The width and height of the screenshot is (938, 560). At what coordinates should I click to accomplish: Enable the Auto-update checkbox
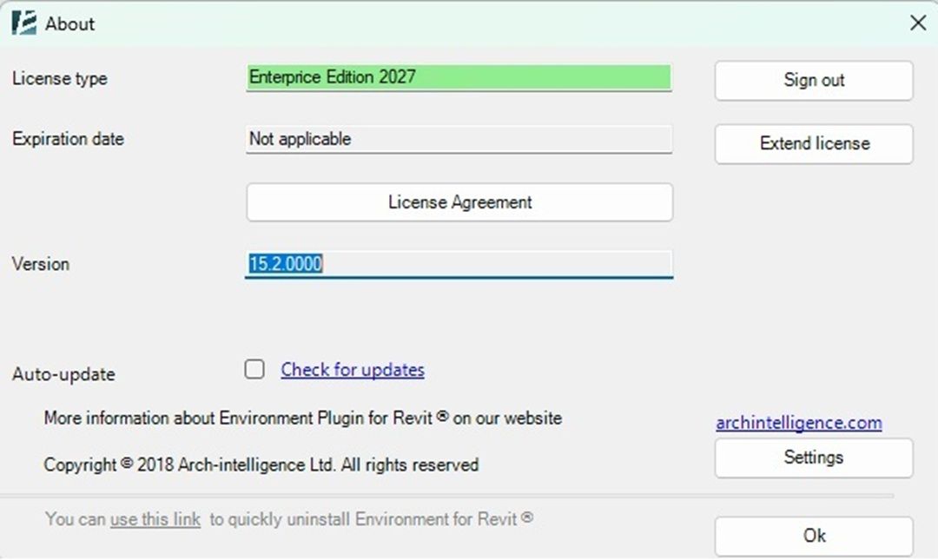[x=254, y=369]
